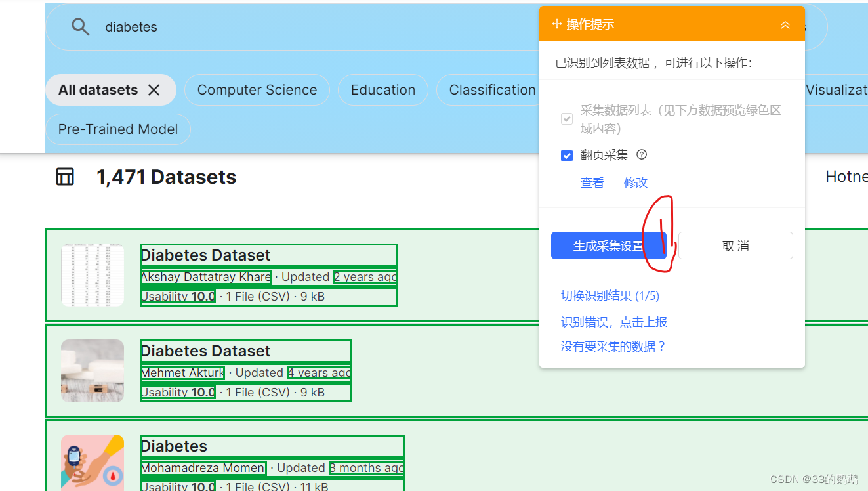Click the 采集数据列表 checkbox
The image size is (868, 491).
point(567,119)
